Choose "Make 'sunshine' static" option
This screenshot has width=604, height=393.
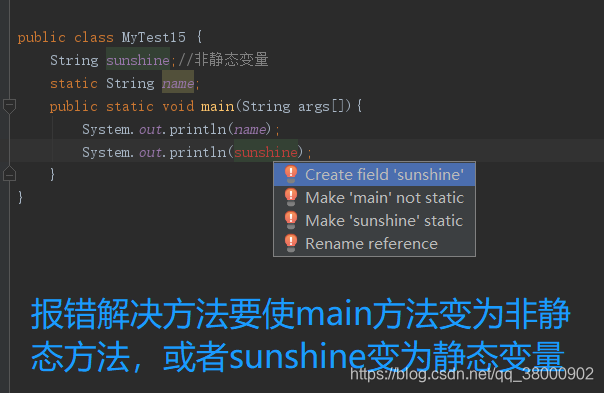[374, 221]
